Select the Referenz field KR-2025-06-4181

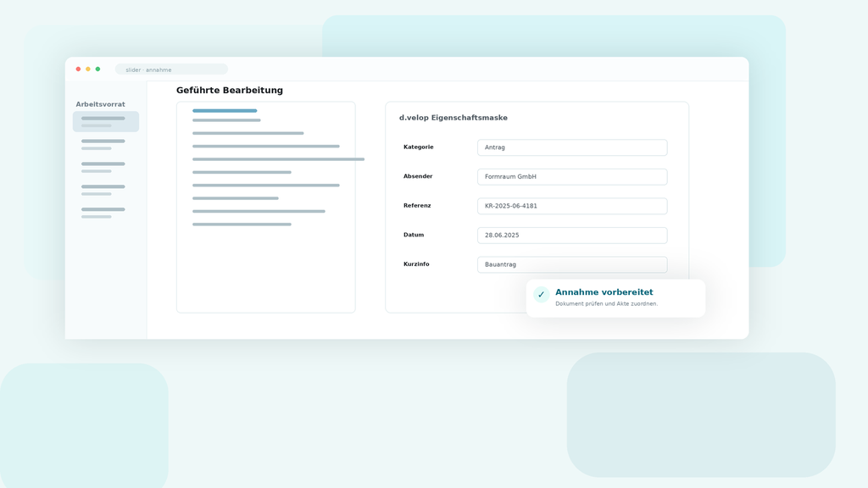pos(572,206)
